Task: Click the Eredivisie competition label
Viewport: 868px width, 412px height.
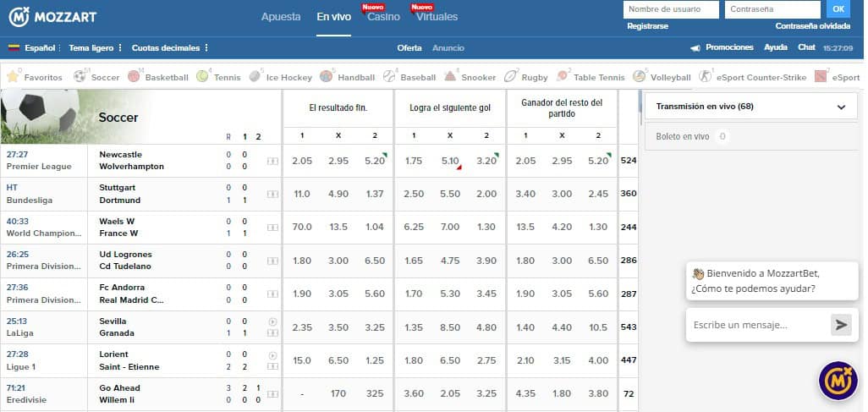Action: coord(26,400)
